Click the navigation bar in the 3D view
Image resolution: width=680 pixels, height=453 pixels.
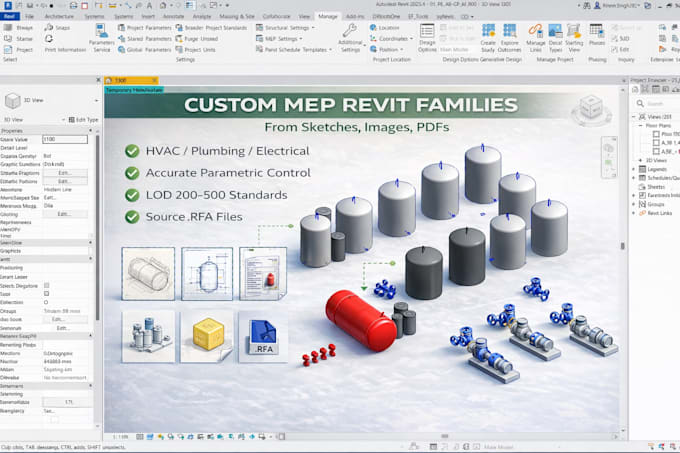tap(609, 157)
